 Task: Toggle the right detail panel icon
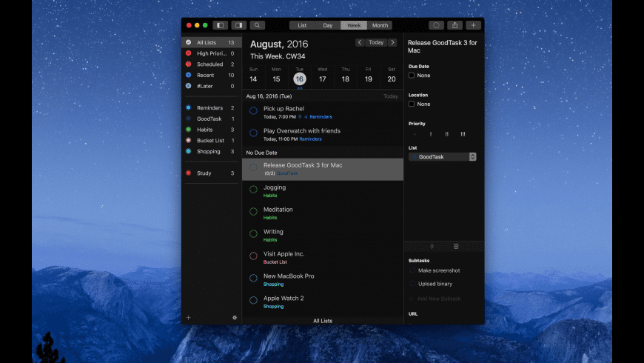tap(238, 25)
